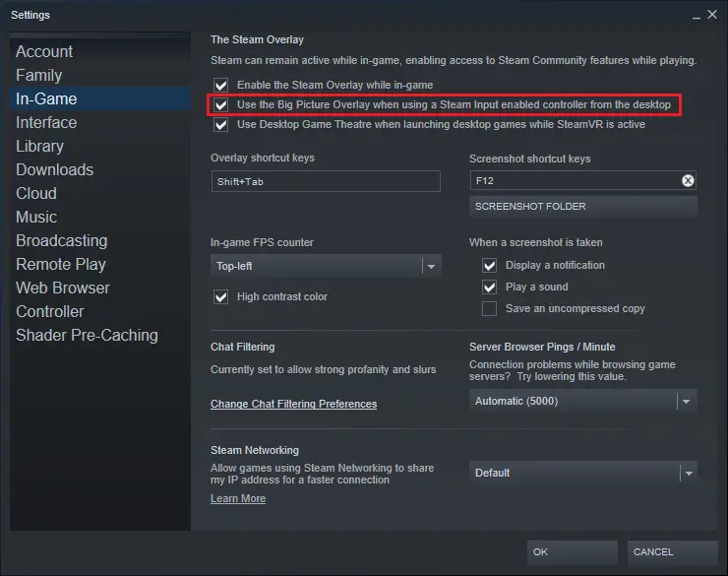The height and width of the screenshot is (576, 728).
Task: Open the Shader Pre-Caching settings section
Action: (x=99, y=336)
